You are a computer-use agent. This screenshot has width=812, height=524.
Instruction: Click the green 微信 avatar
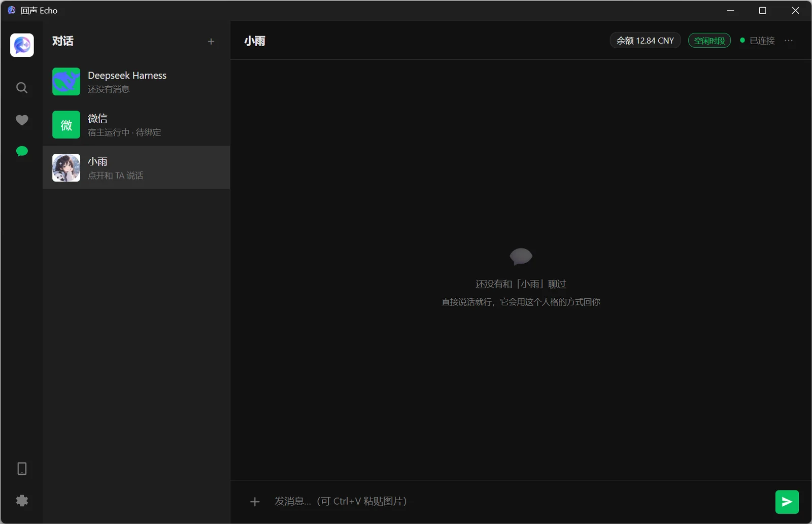coord(66,125)
